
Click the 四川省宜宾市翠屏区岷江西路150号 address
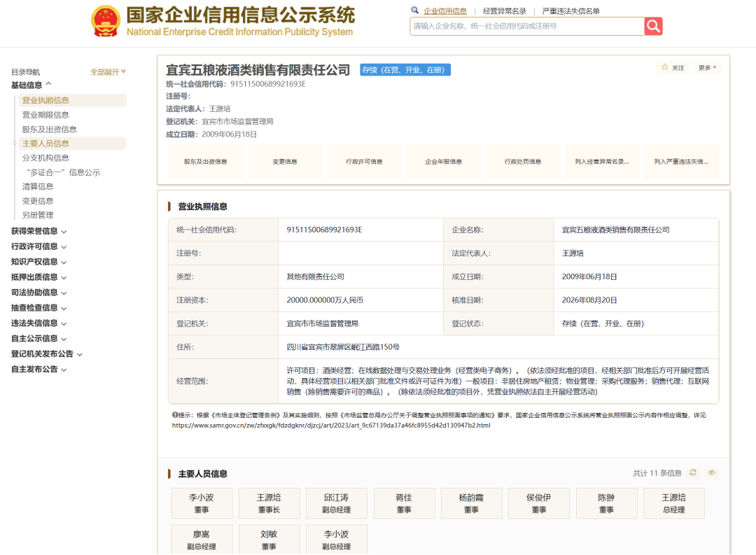343,346
